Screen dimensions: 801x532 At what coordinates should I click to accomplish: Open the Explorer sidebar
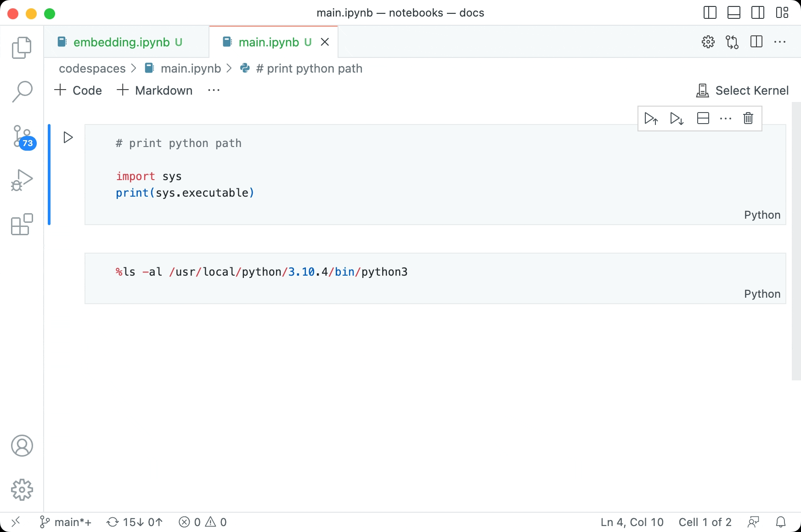(22, 47)
